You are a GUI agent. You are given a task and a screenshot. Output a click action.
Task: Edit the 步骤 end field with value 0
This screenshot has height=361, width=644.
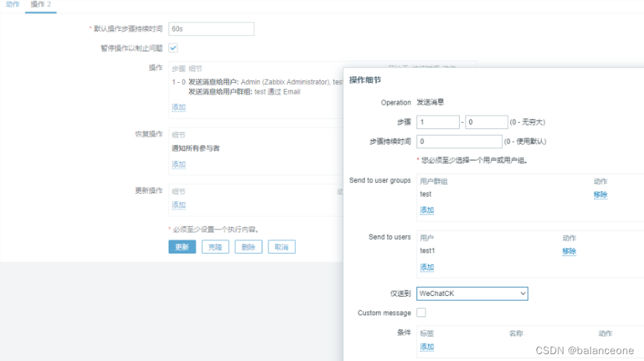coord(486,122)
